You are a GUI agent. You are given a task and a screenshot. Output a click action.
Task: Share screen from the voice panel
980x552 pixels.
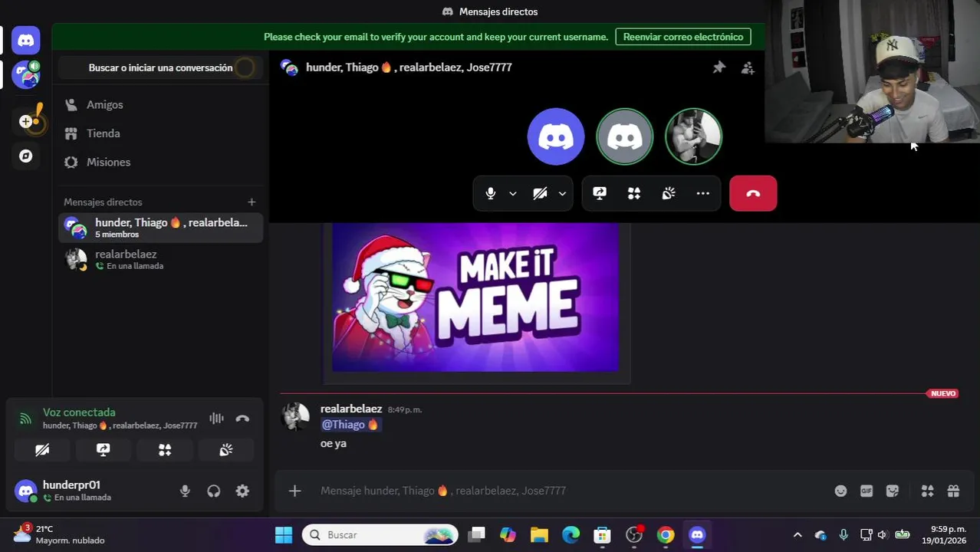click(x=104, y=450)
